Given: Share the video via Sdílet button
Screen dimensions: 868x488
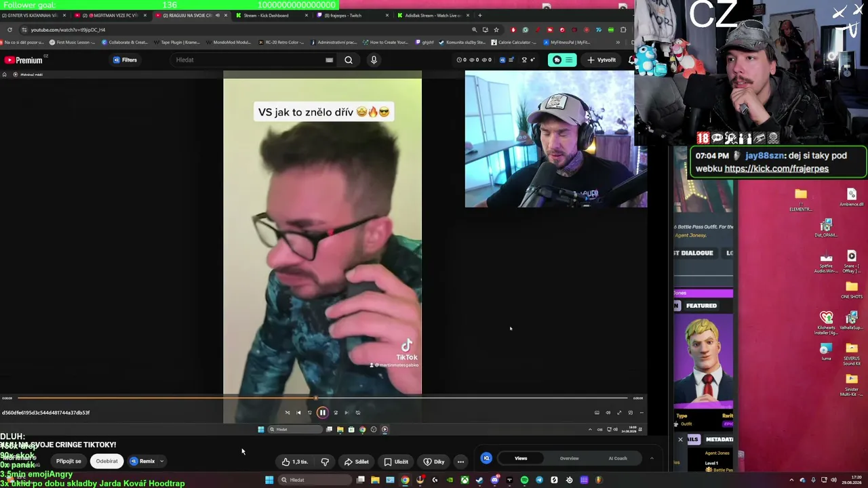Looking at the screenshot, I should tap(357, 462).
